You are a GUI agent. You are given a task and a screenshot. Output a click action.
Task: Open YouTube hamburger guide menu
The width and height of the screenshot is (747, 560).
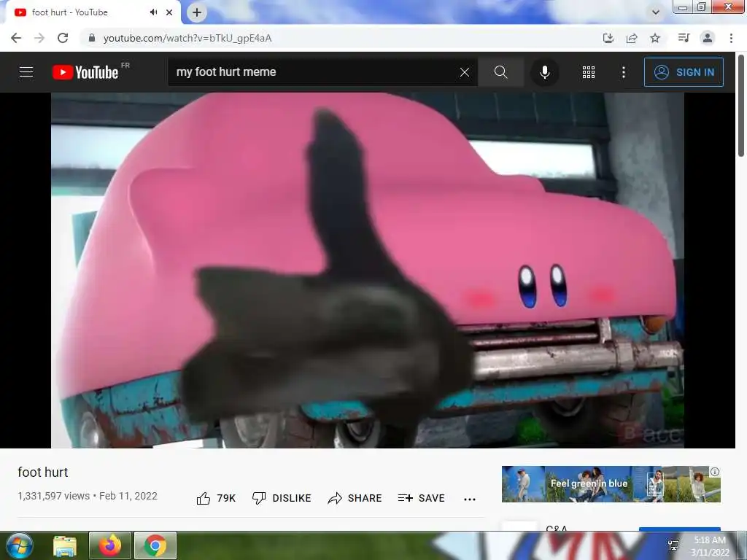point(26,72)
